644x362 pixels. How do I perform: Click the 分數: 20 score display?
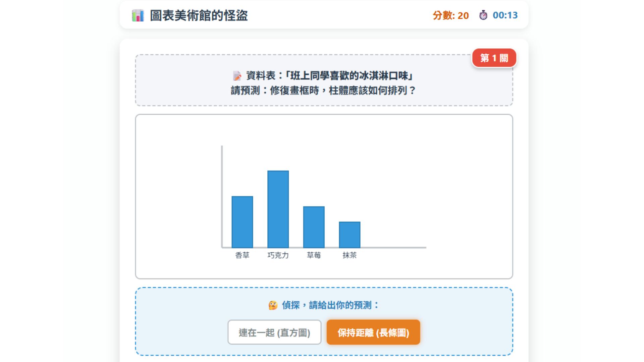(x=451, y=15)
